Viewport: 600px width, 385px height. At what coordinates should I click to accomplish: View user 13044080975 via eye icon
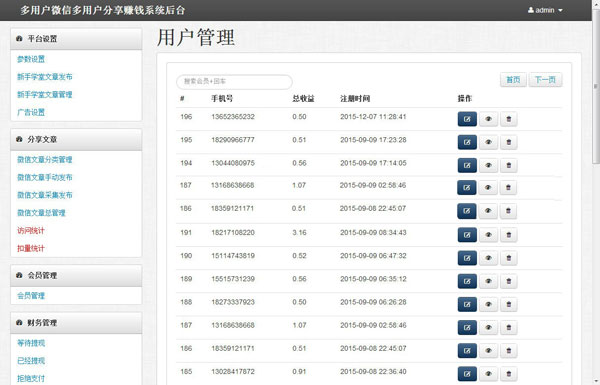(488, 165)
